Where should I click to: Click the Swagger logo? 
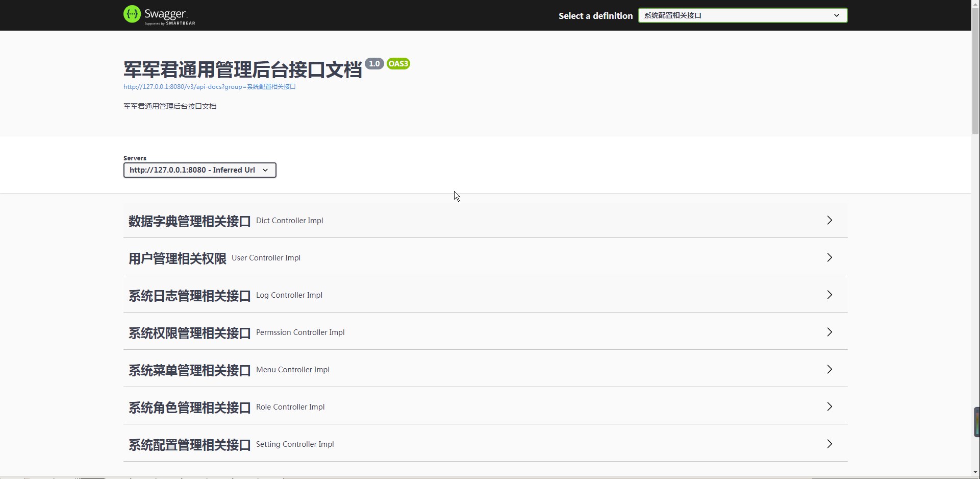[x=159, y=15]
